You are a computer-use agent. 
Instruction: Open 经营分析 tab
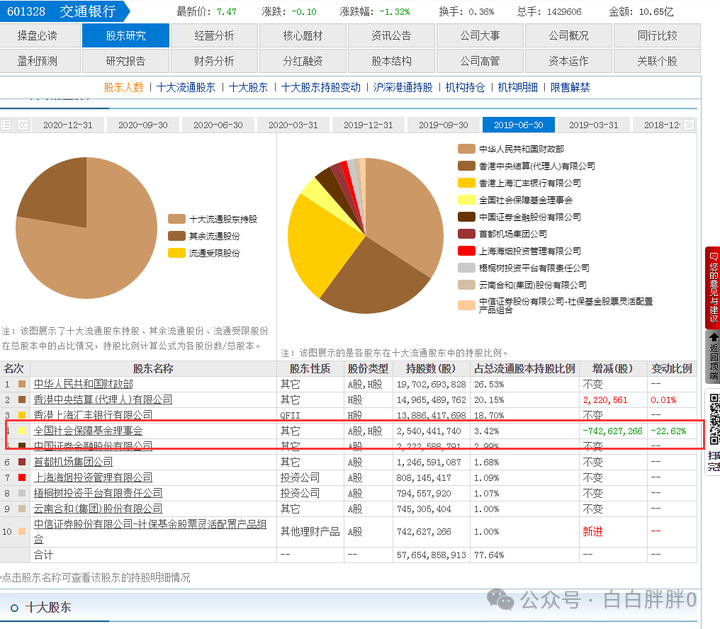pos(214,36)
